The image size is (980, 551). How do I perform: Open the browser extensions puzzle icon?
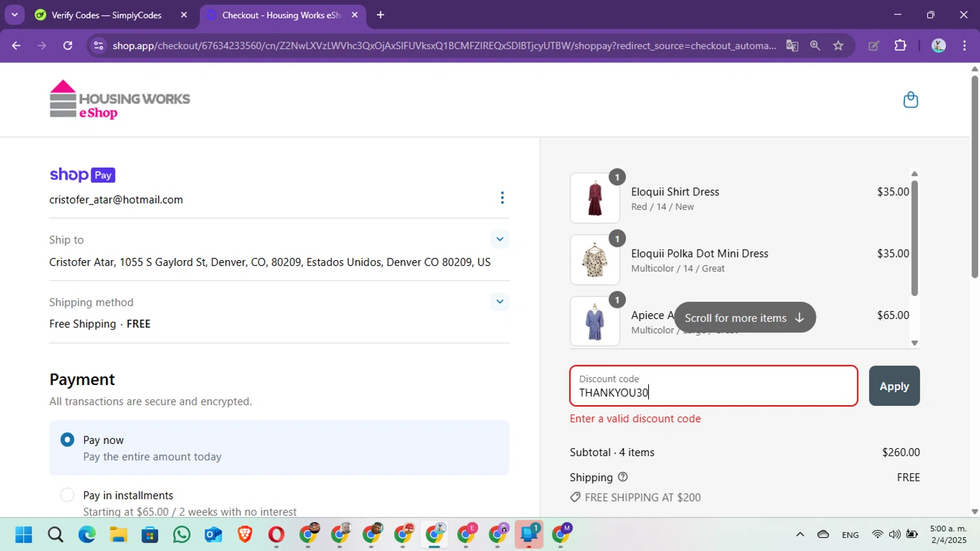(x=900, y=46)
